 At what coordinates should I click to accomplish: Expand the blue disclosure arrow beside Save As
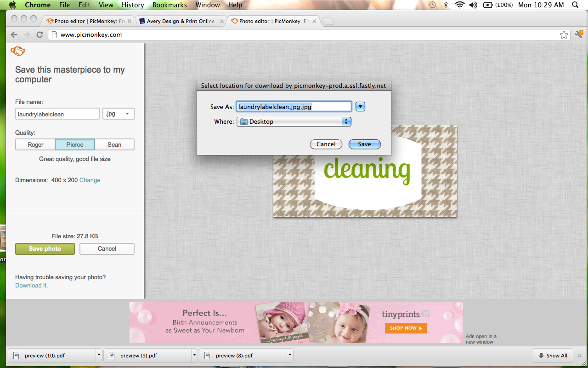pyautogui.click(x=360, y=106)
